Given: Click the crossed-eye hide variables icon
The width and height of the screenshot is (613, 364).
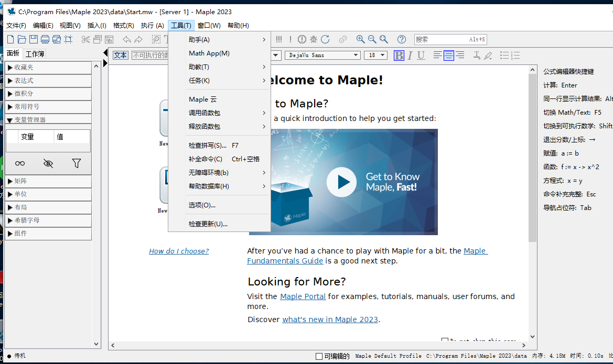Looking at the screenshot, I should 48,163.
